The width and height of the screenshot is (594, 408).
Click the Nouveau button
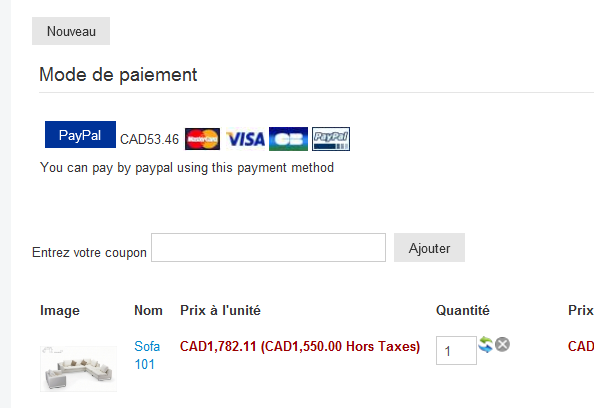coord(71,31)
